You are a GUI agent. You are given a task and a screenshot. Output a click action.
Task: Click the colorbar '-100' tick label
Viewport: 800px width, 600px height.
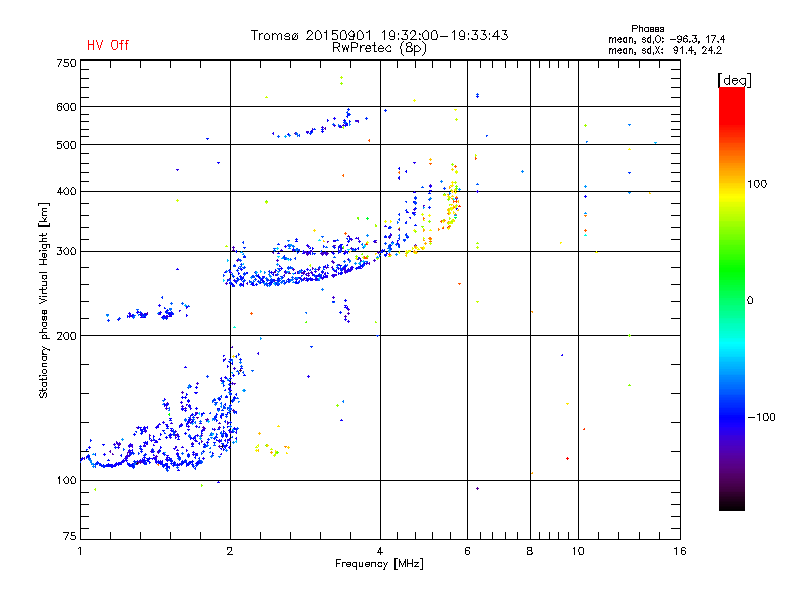tap(761, 417)
